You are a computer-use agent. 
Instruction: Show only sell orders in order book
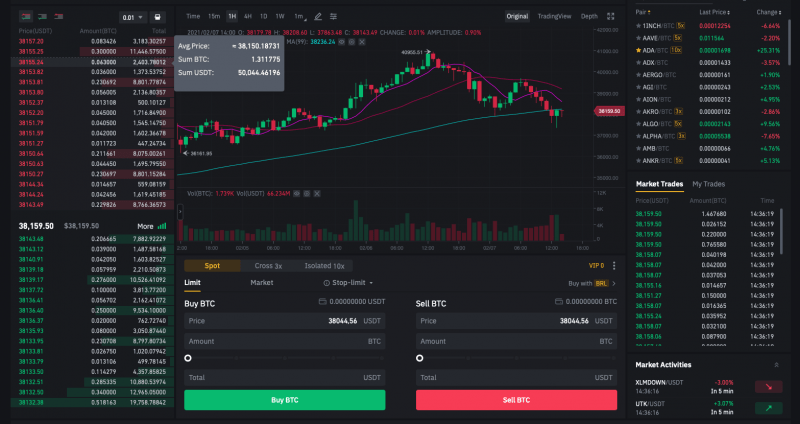point(59,17)
